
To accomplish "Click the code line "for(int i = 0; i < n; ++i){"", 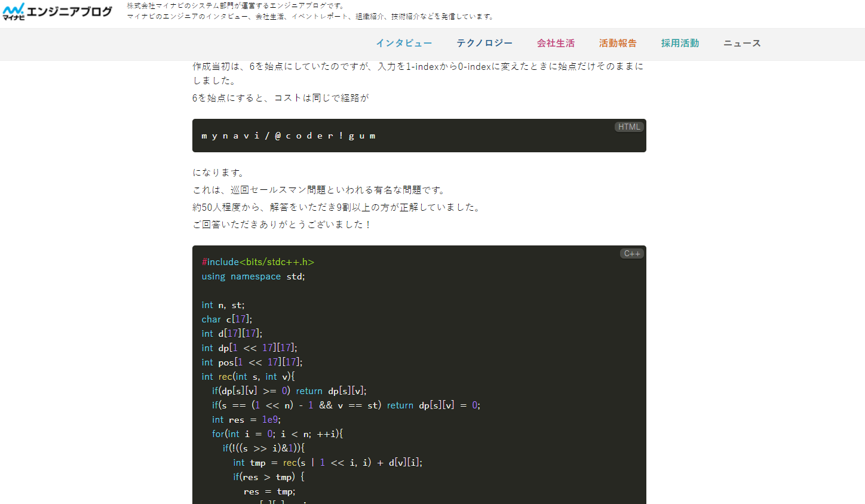I will coord(277,434).
